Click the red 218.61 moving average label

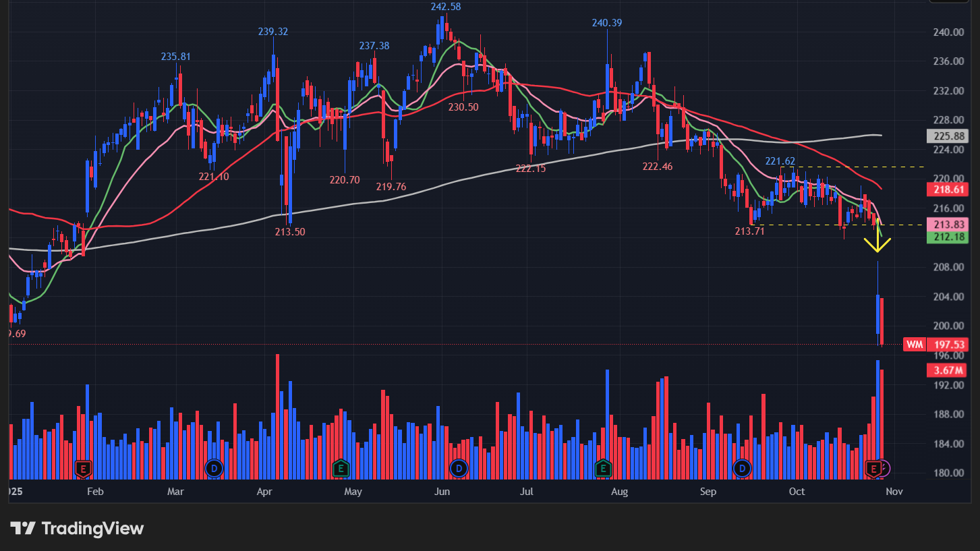click(x=948, y=191)
